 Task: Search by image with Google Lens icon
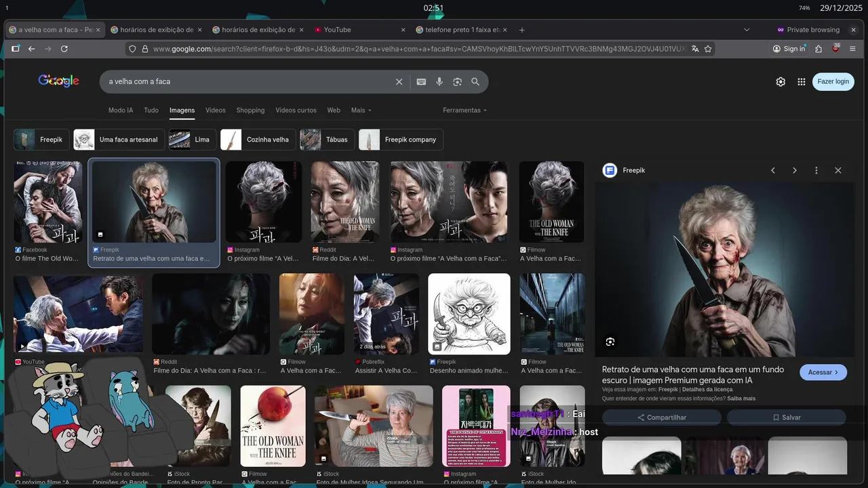point(457,81)
